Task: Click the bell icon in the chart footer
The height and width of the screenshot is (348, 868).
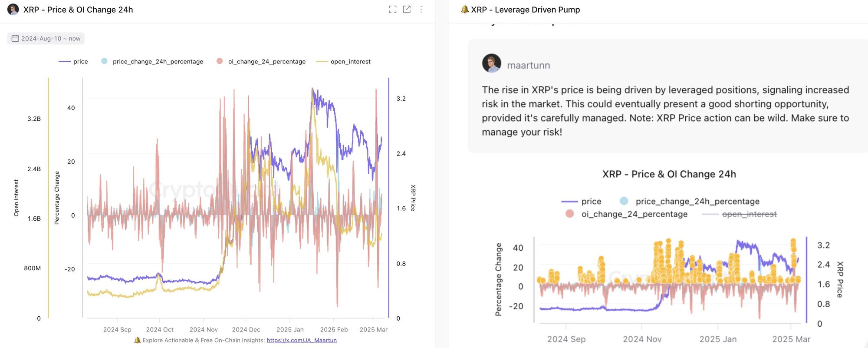Action: (138, 340)
